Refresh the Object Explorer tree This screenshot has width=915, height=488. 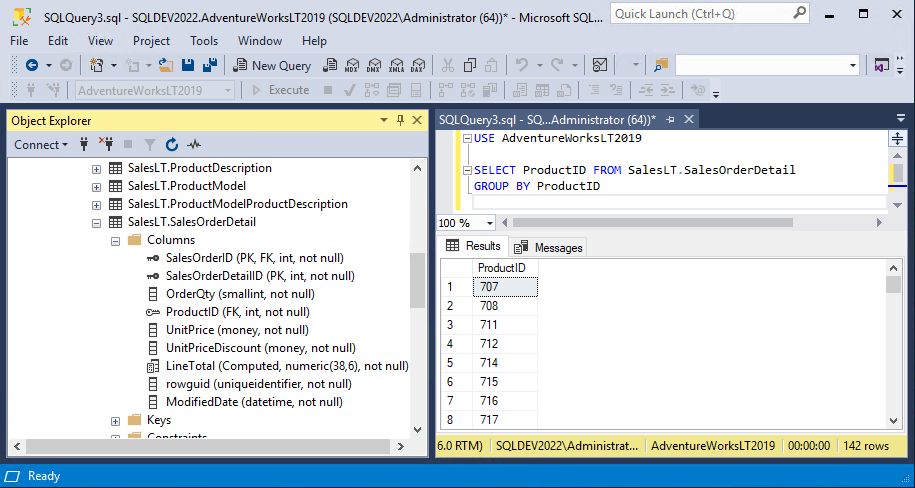pos(172,144)
